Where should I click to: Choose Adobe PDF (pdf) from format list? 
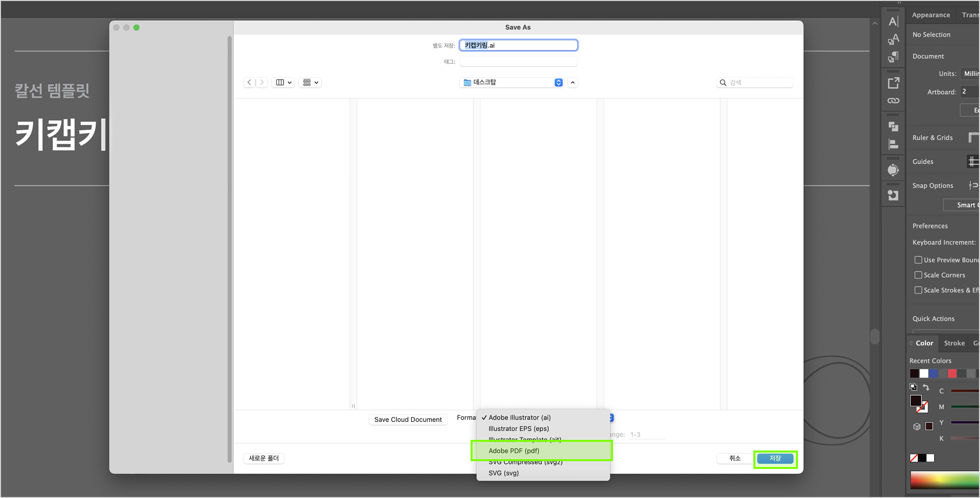514,451
